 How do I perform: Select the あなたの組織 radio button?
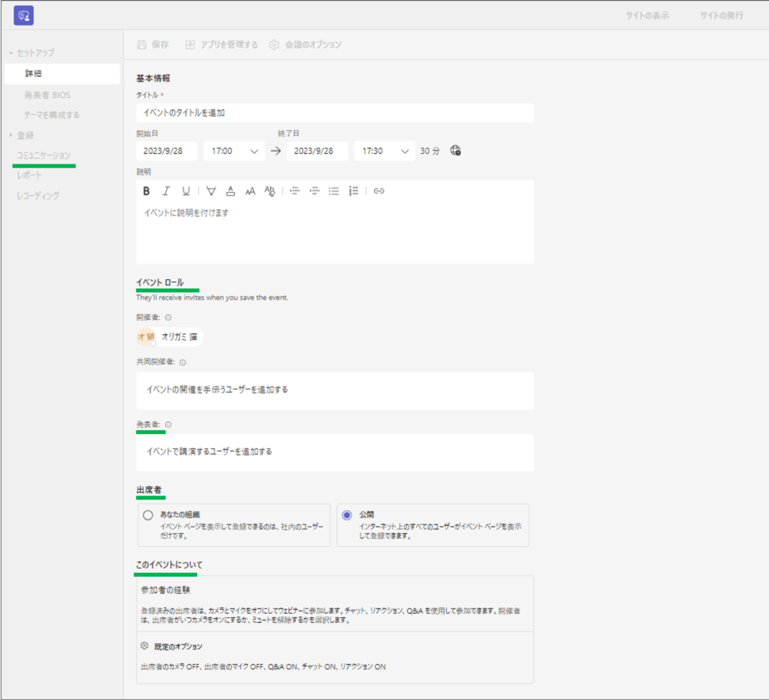click(x=148, y=515)
